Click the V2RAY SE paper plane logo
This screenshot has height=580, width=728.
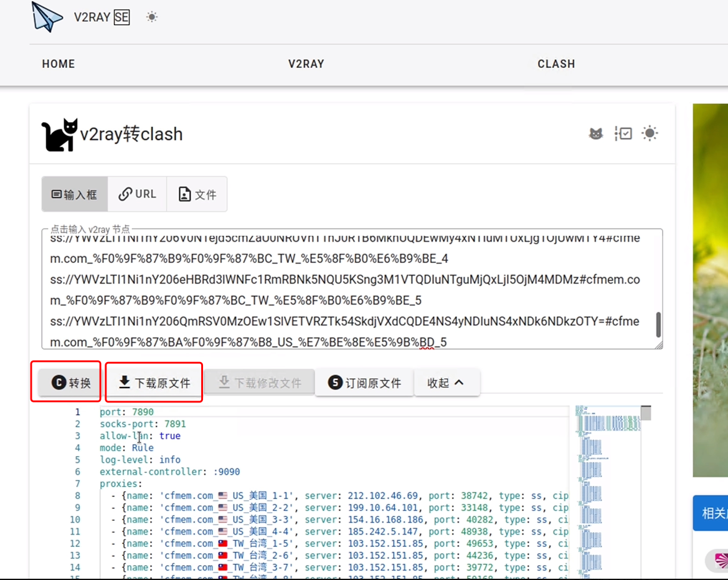(47, 17)
